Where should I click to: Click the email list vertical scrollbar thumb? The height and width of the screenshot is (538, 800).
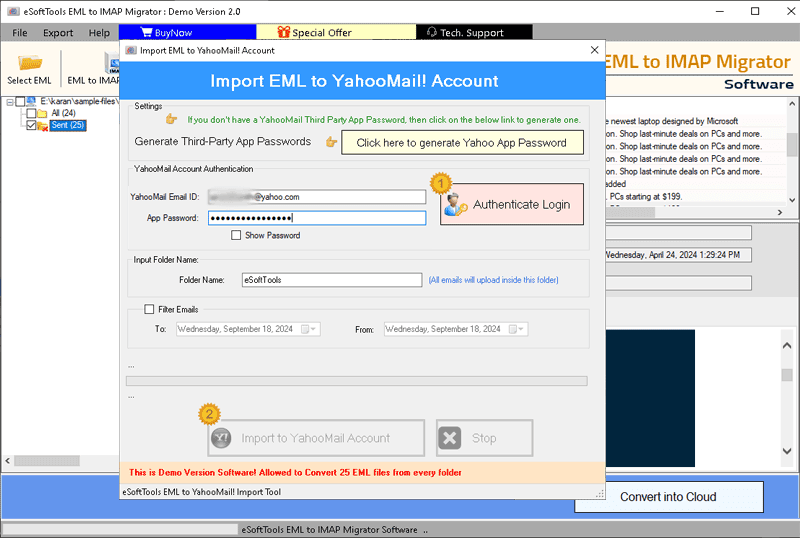(x=792, y=144)
